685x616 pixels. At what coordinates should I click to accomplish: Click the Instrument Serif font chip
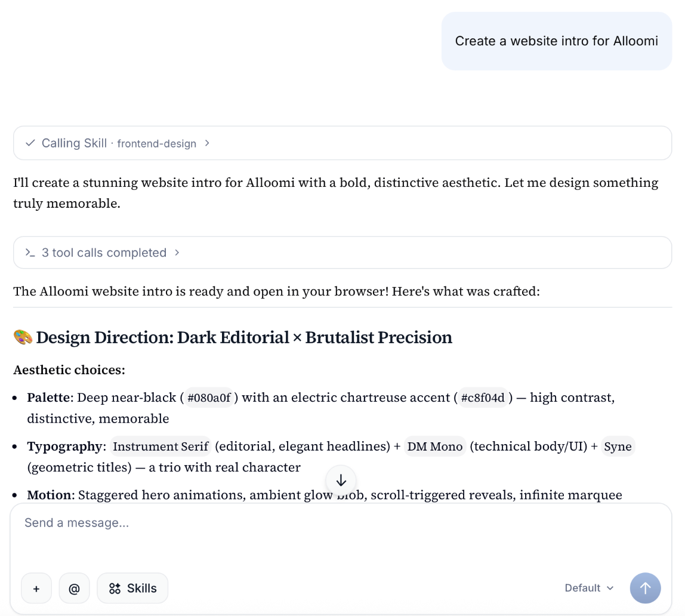click(161, 446)
